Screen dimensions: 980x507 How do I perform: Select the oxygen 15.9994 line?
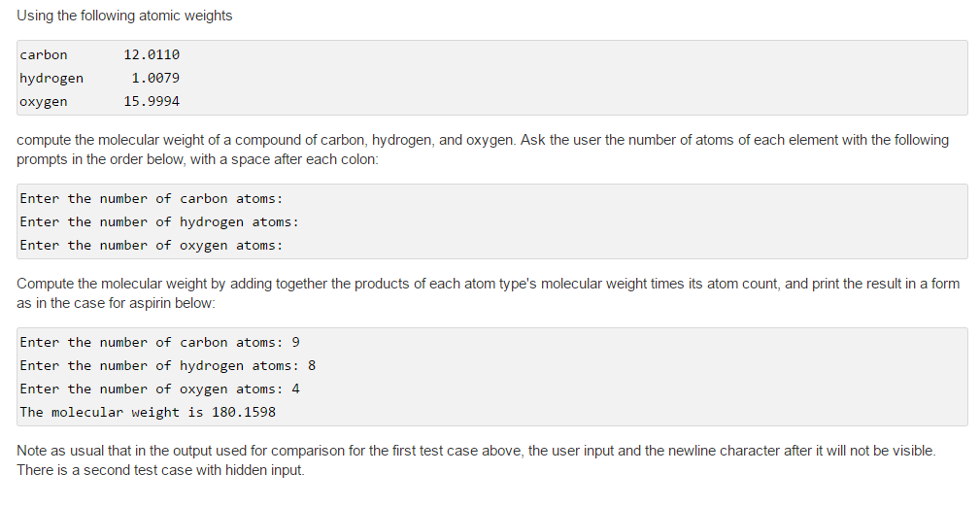[x=99, y=101]
